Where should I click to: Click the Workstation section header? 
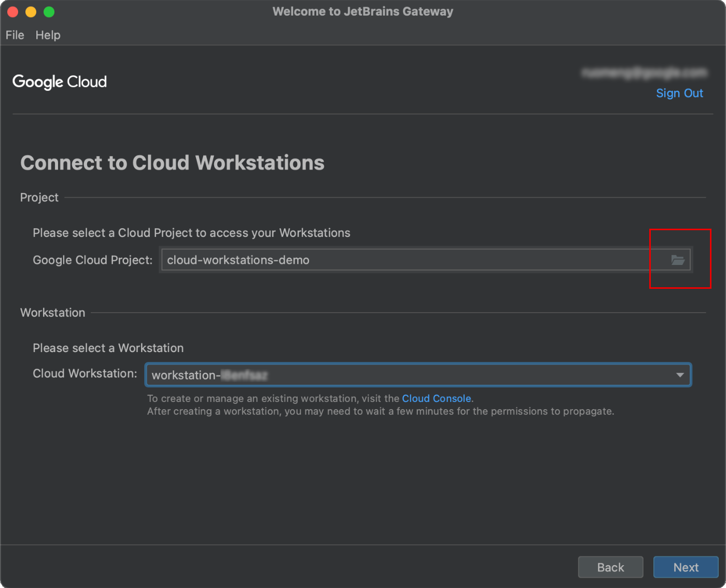pos(52,312)
